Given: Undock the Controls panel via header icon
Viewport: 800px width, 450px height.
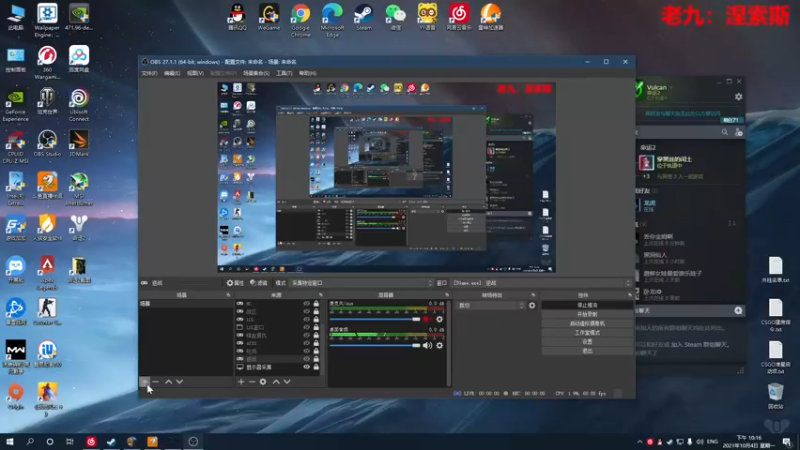Looking at the screenshot, I should pos(630,295).
